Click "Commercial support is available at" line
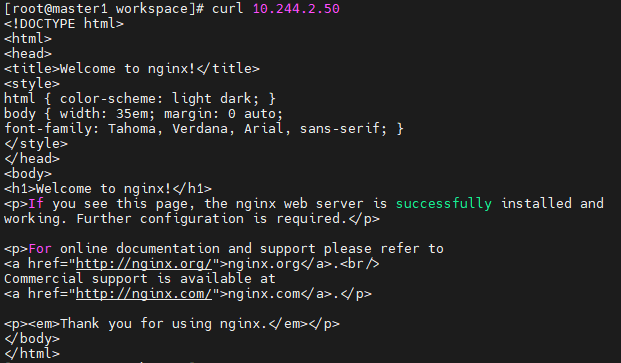Viewport: 621px width, 363px height. pyautogui.click(x=139, y=279)
